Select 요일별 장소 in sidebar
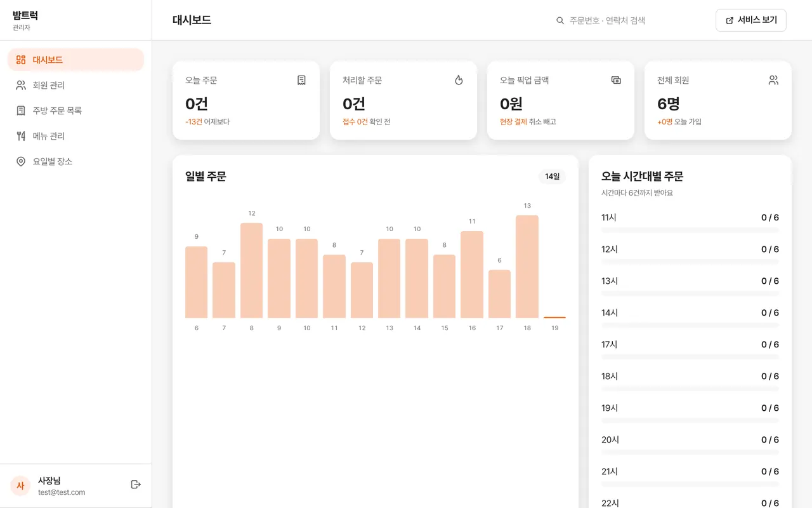Image resolution: width=812 pixels, height=508 pixels. pos(76,161)
